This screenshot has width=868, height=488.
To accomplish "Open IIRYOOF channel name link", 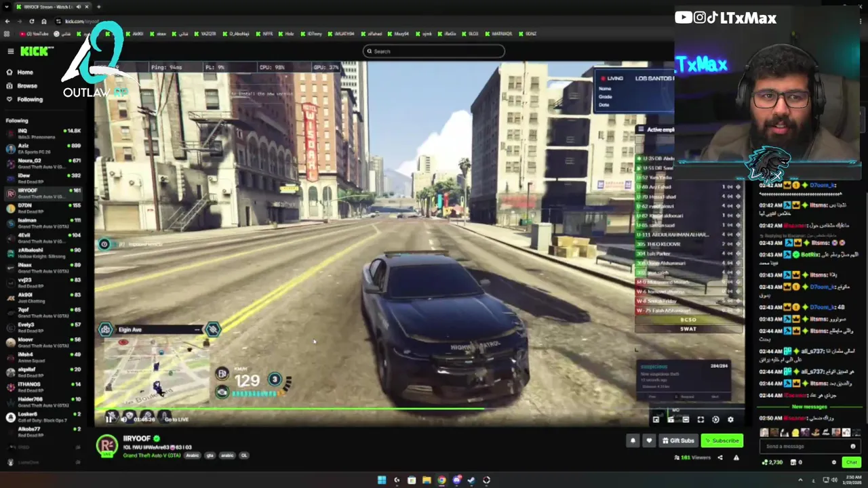I will pyautogui.click(x=137, y=439).
